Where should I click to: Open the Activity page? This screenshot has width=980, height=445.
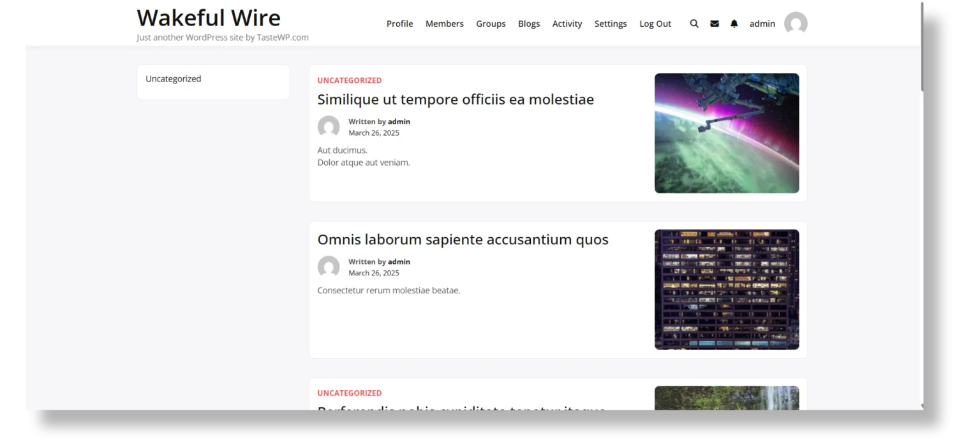click(x=567, y=24)
